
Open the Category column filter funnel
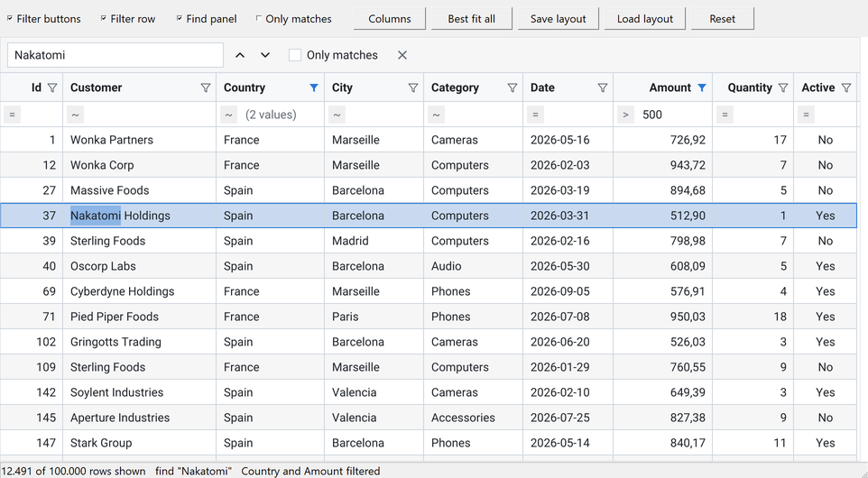(512, 87)
